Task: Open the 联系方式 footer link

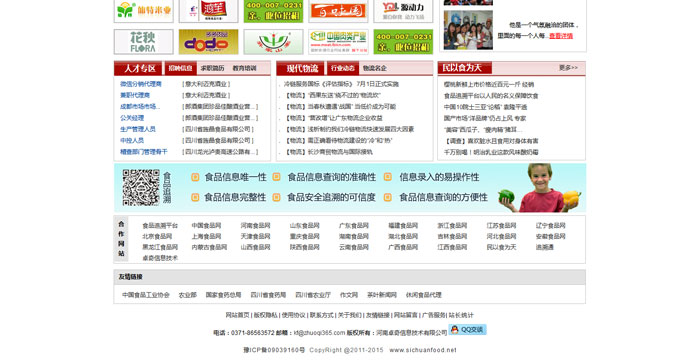Action: point(321,315)
